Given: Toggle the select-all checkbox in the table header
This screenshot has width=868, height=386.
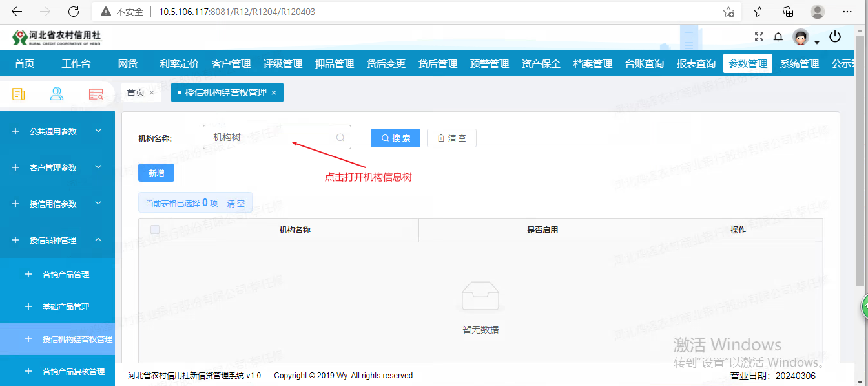Looking at the screenshot, I should coord(154,230).
